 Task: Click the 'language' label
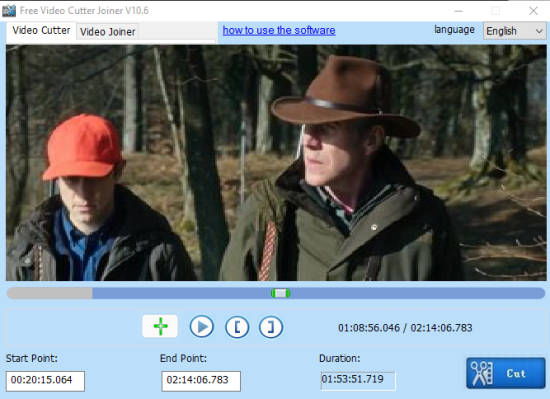tap(454, 30)
